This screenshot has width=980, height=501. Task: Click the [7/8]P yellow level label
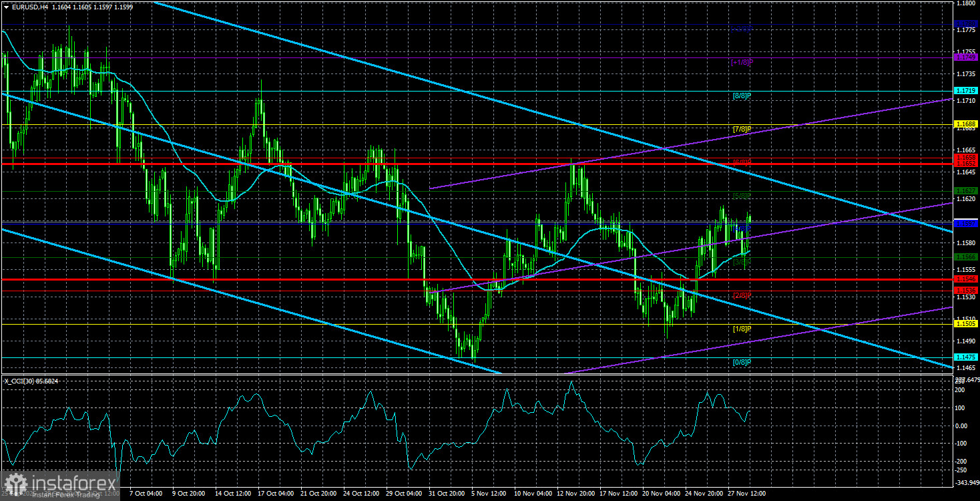coord(741,128)
